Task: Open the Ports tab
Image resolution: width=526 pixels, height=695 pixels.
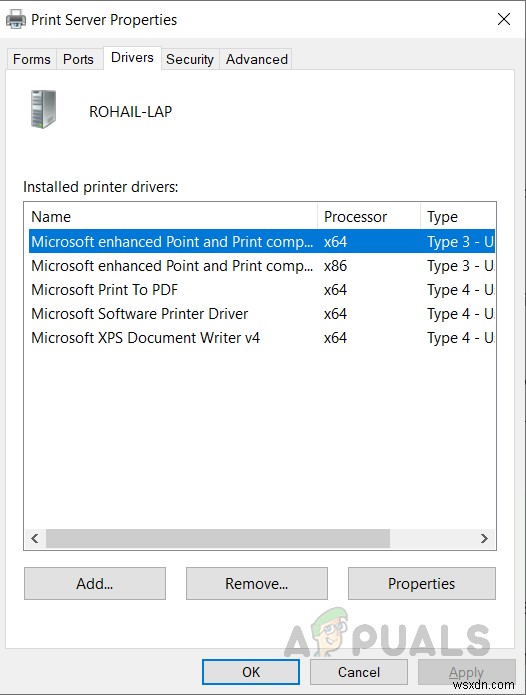Action: pyautogui.click(x=78, y=59)
